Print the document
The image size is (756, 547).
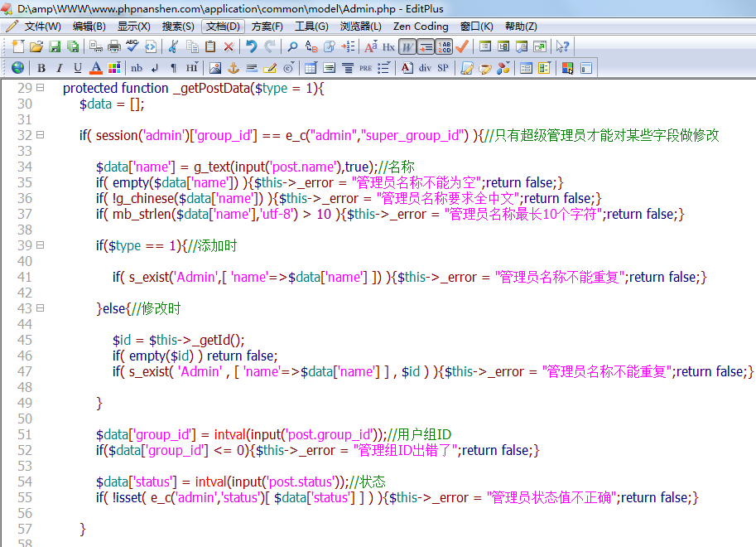tap(114, 47)
